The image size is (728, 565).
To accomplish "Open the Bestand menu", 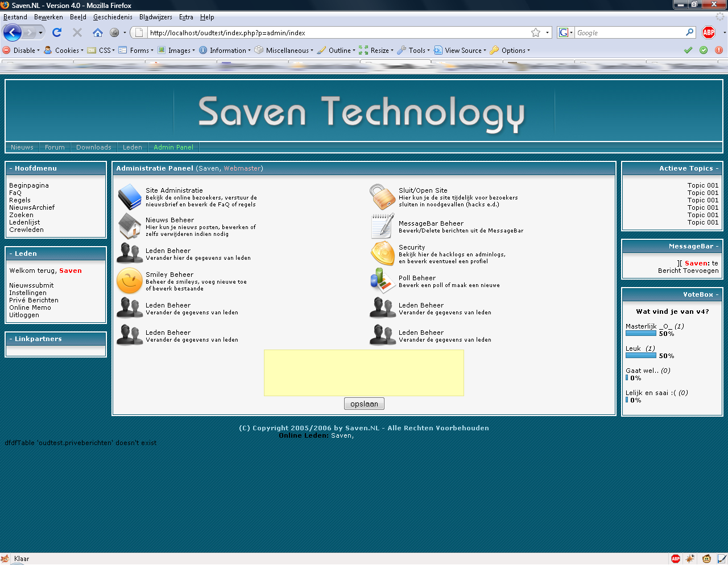I will pos(15,17).
